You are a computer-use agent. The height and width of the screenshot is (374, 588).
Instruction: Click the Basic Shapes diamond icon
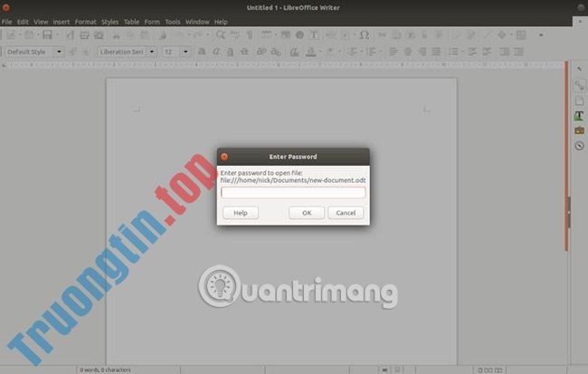tap(502, 35)
